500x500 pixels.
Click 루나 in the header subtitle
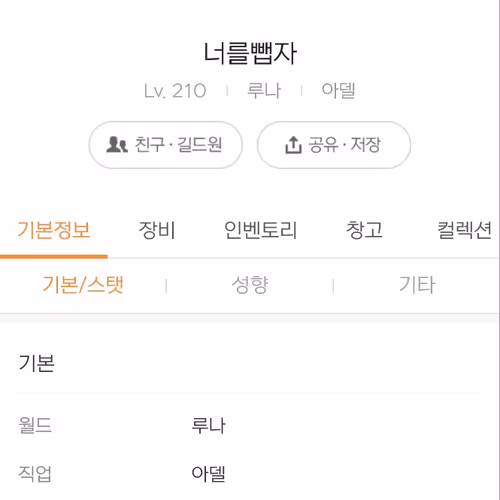[x=264, y=91]
